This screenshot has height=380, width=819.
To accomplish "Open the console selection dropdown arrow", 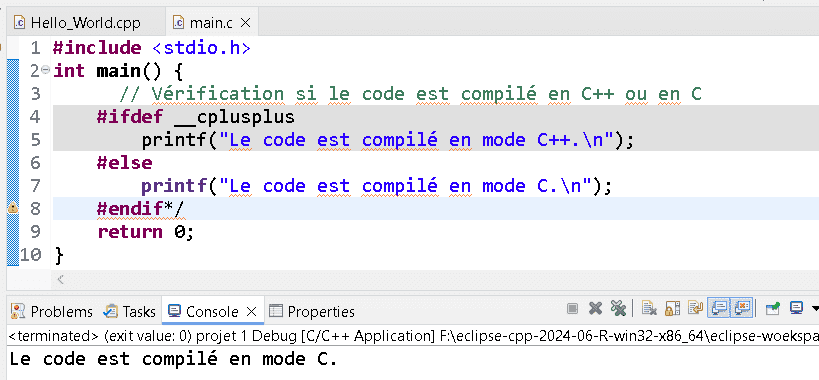I will 815,309.
